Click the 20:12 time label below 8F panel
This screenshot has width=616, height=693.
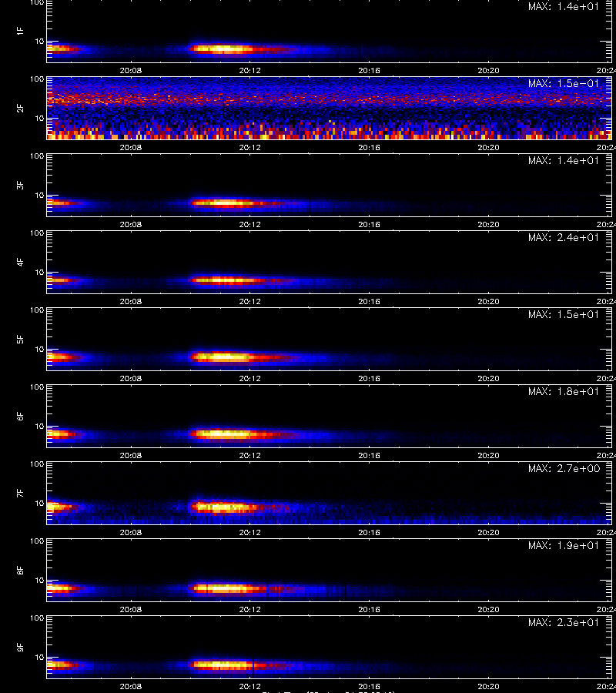250,609
